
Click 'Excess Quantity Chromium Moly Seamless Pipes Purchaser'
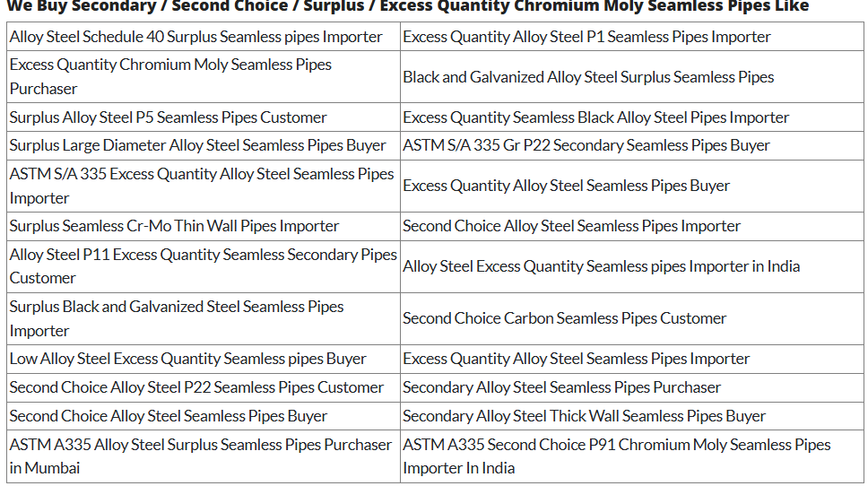click(x=170, y=76)
